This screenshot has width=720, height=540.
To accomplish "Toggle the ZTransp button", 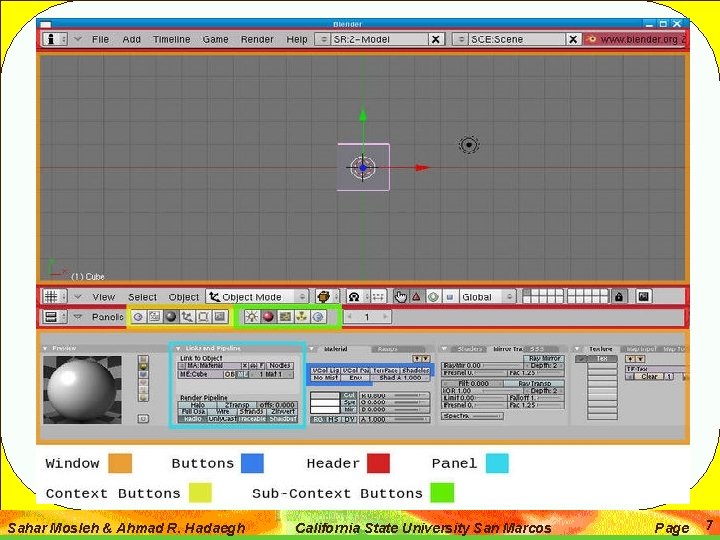I will pos(237,405).
